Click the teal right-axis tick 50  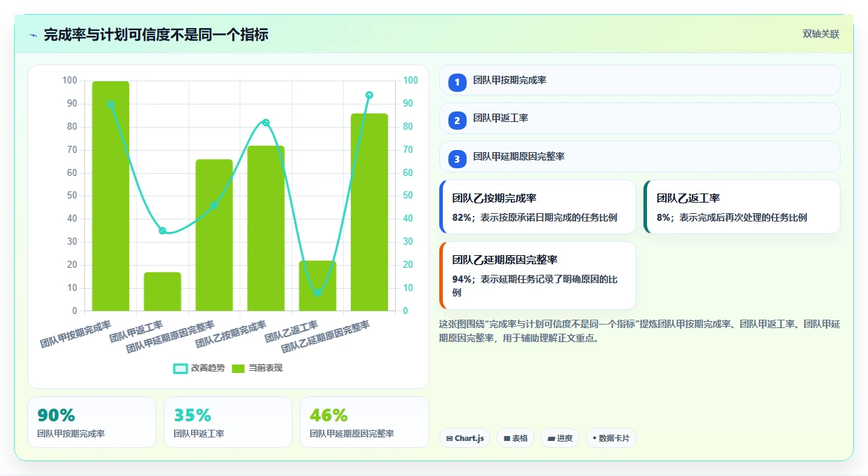pos(408,196)
